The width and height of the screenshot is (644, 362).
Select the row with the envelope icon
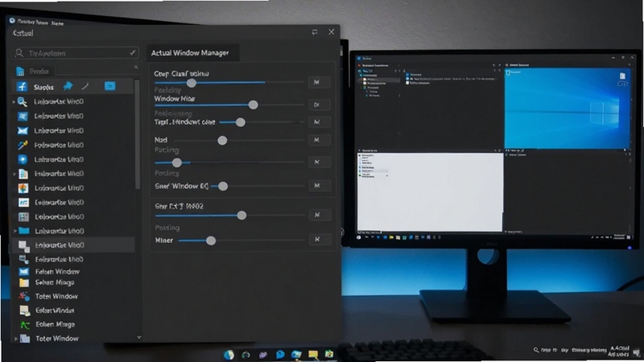tap(73, 130)
